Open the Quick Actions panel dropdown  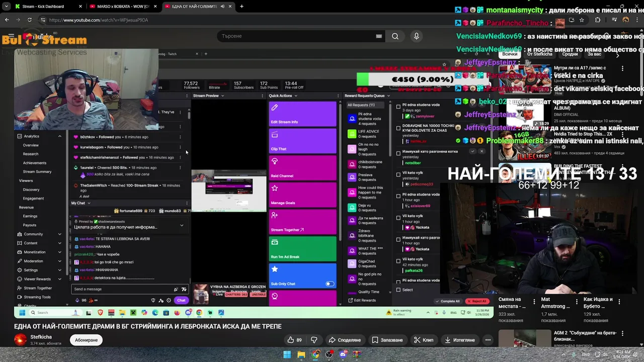pyautogui.click(x=295, y=96)
